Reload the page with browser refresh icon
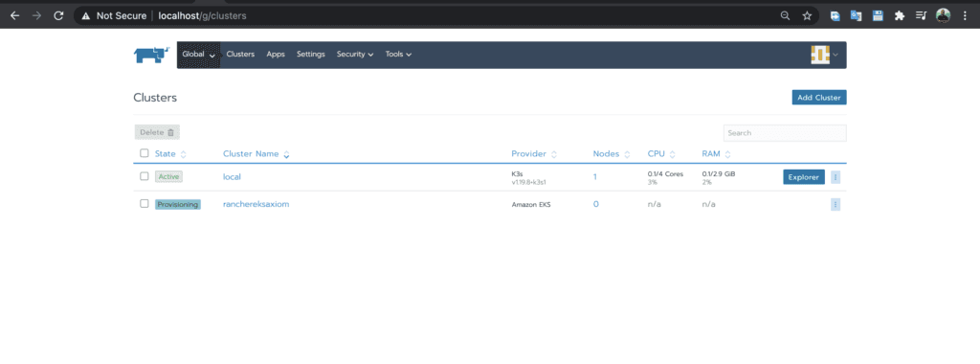The height and width of the screenshot is (364, 980). coord(58,15)
